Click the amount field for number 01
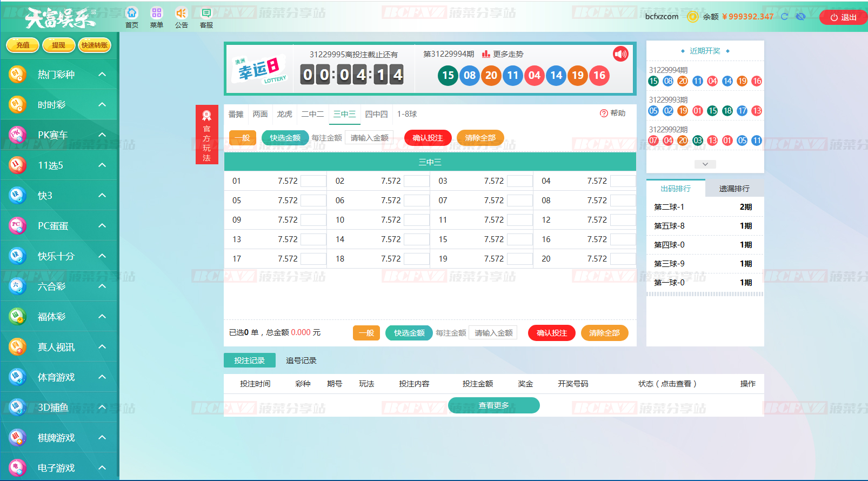 coord(313,181)
